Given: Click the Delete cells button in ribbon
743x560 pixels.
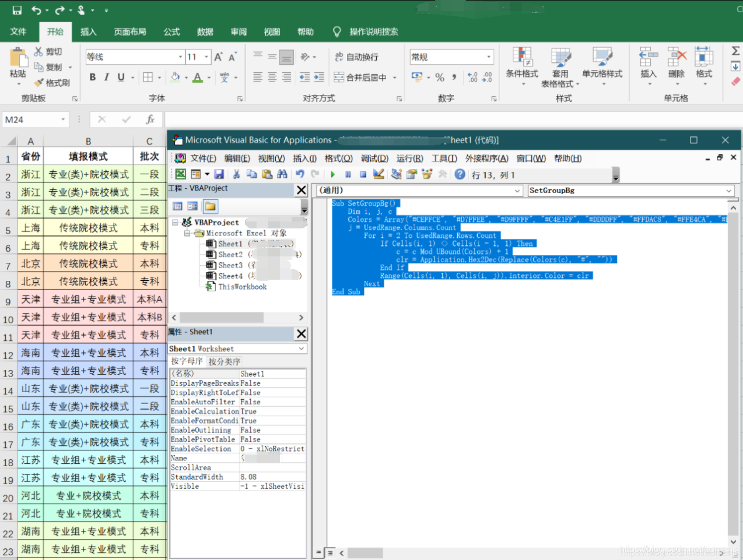Looking at the screenshot, I should pyautogui.click(x=677, y=67).
